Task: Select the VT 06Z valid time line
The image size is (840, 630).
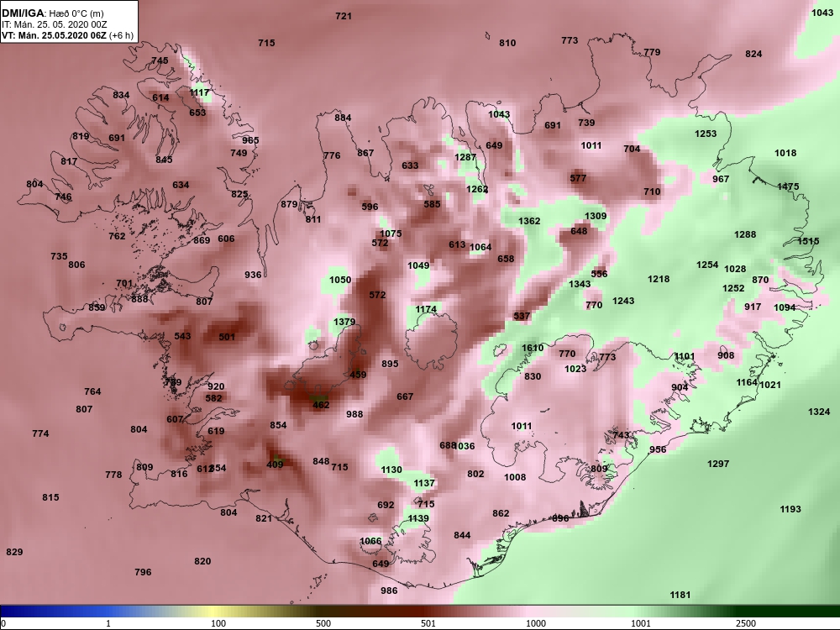Action: click(67, 36)
